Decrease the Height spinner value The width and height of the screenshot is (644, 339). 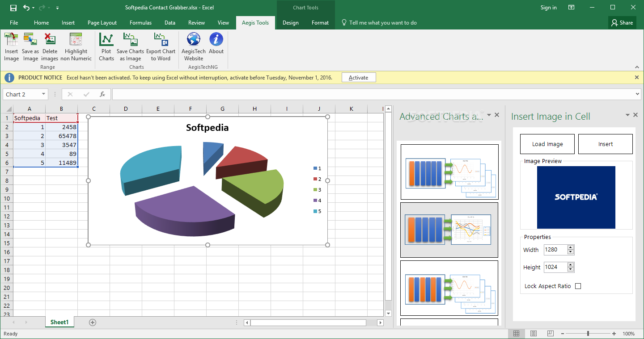tap(570, 269)
